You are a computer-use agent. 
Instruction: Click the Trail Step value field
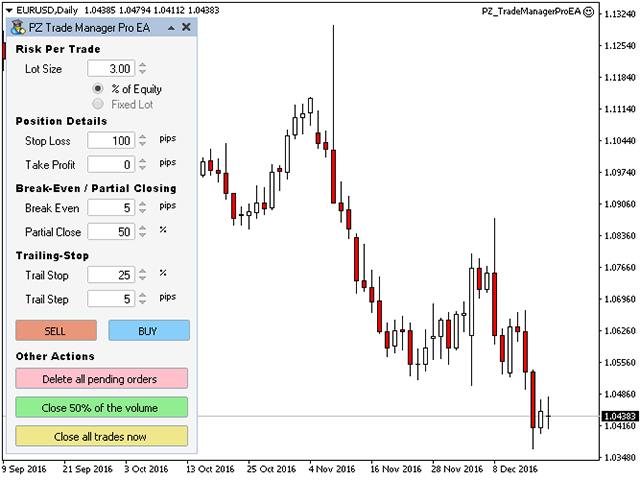(x=111, y=299)
